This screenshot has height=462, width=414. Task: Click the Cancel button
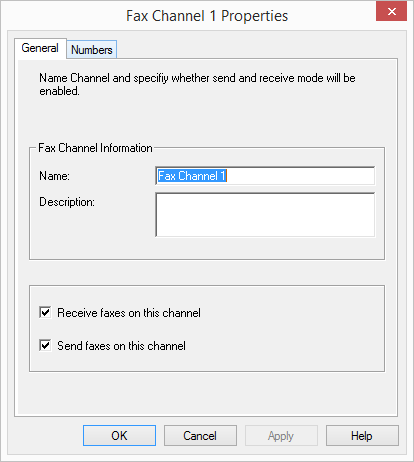point(200,435)
